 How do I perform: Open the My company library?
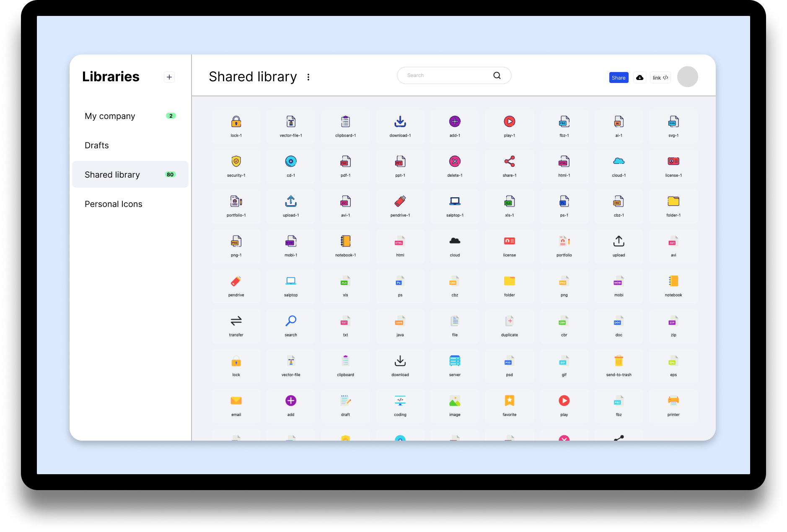[110, 116]
